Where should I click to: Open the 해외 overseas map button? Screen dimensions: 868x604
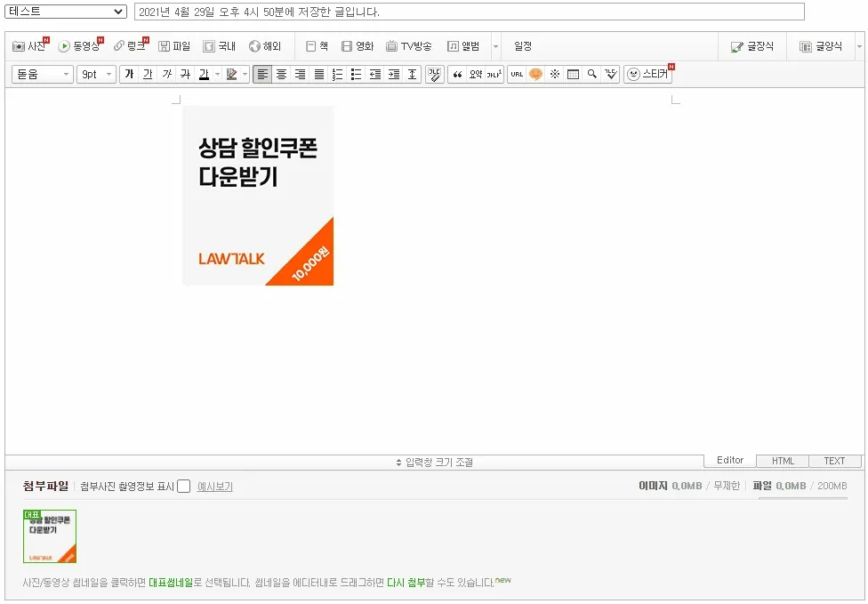[265, 46]
